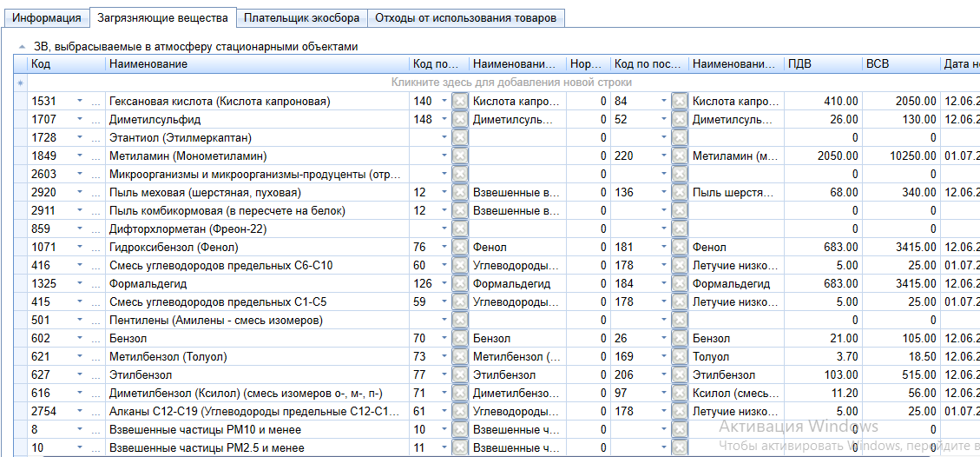Clear code 97 in the Ксилол row
Image resolution: width=980 pixels, height=457 pixels.
pyautogui.click(x=680, y=394)
